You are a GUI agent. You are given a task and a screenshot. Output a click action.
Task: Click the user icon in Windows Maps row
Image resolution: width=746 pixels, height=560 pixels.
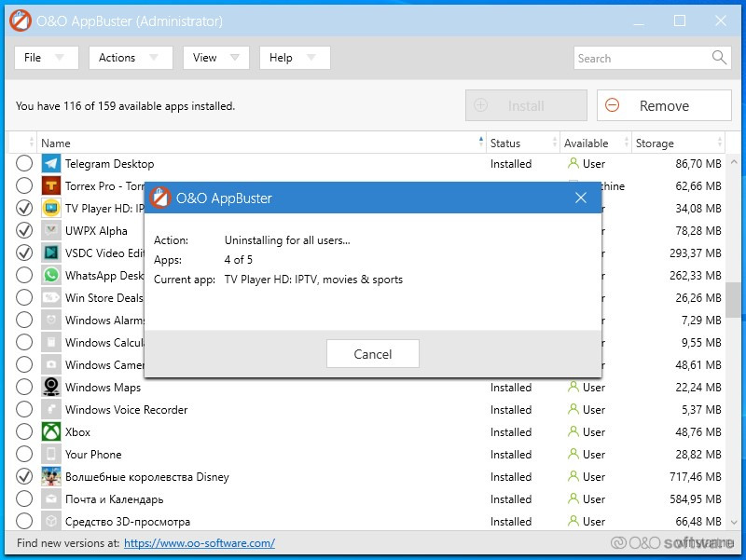point(573,387)
